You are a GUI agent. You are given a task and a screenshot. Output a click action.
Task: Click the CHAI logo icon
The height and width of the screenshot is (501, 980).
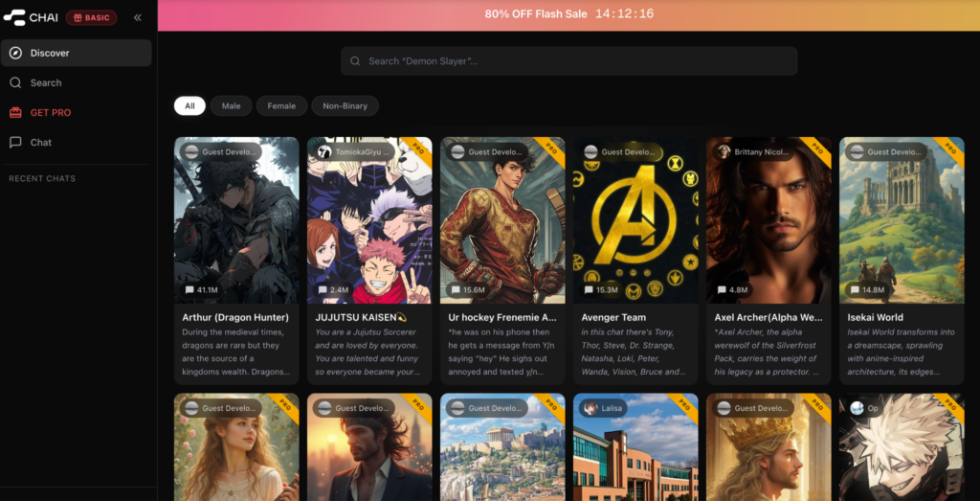click(13, 17)
